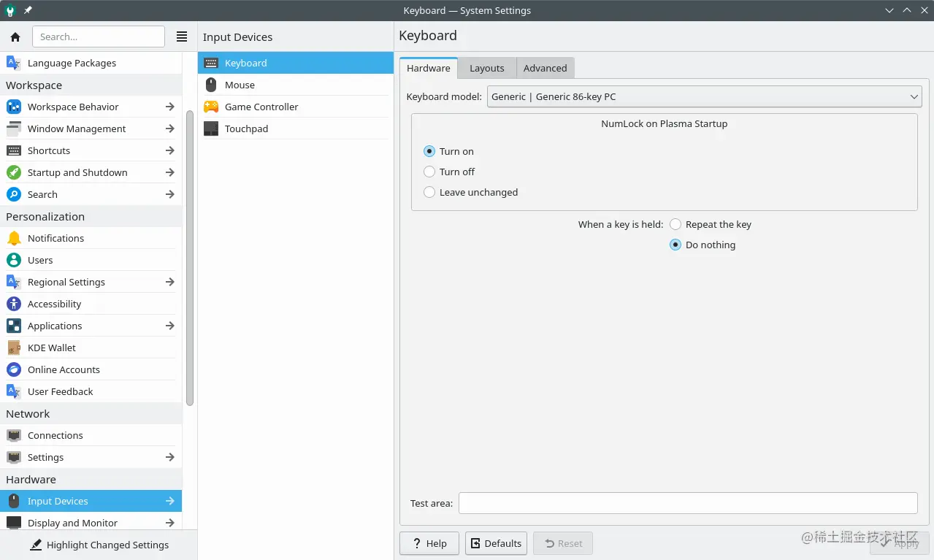Click Highlight Changed Settings button
The image size is (934, 560).
point(99,545)
